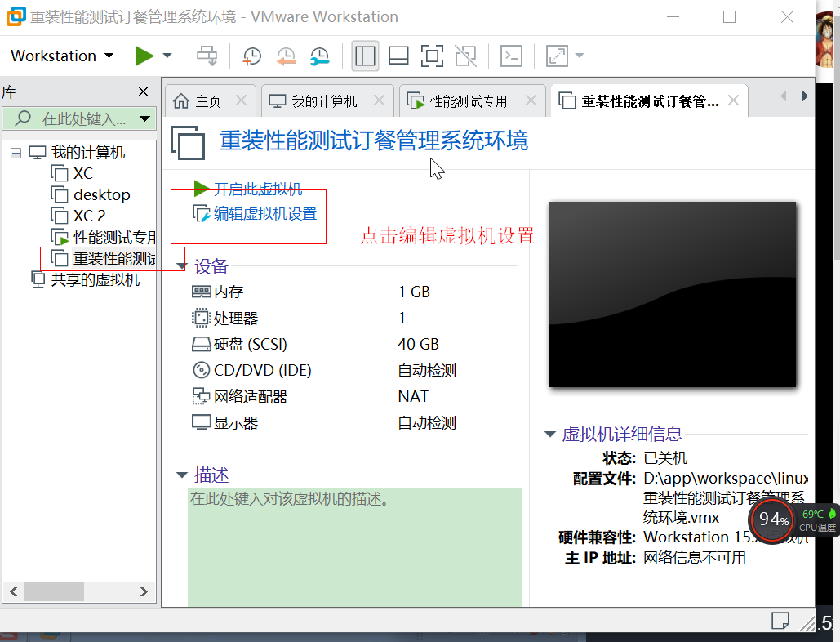
Task: Toggle the thumbnail bar view icon
Action: [398, 56]
